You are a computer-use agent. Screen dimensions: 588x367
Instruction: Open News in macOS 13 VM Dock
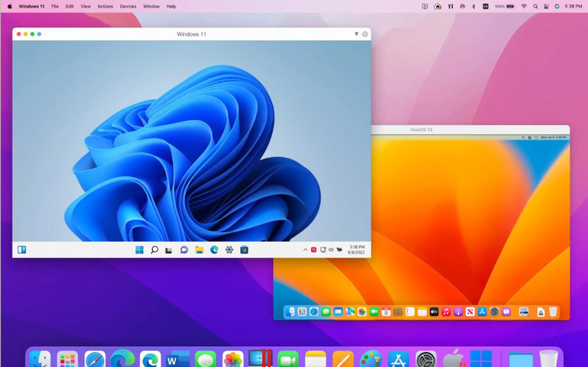(x=470, y=312)
